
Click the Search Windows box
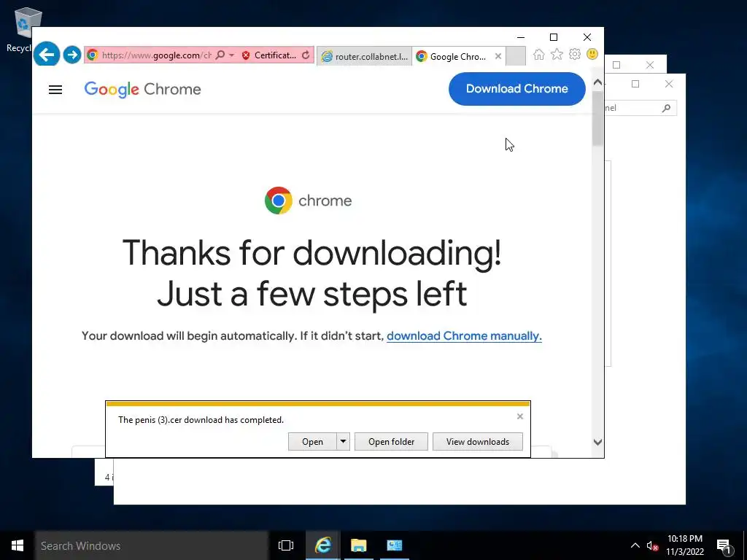(152, 545)
